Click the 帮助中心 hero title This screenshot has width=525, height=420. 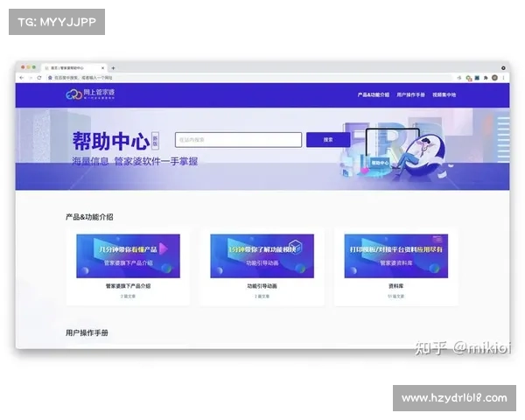[x=111, y=141]
